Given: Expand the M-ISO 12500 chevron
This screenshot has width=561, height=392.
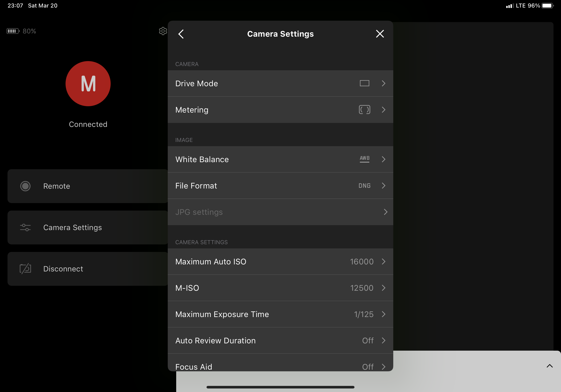Looking at the screenshot, I should tap(383, 288).
